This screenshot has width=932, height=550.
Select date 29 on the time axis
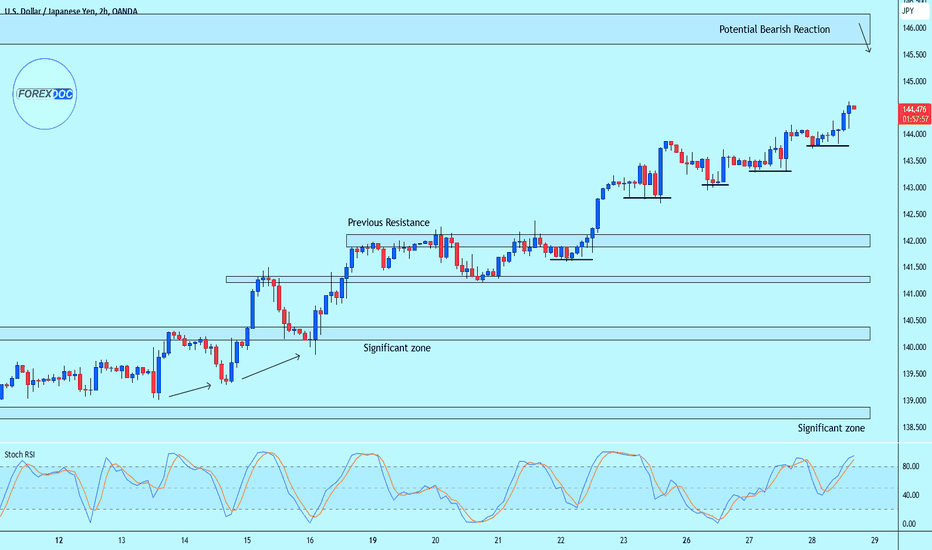[x=874, y=540]
